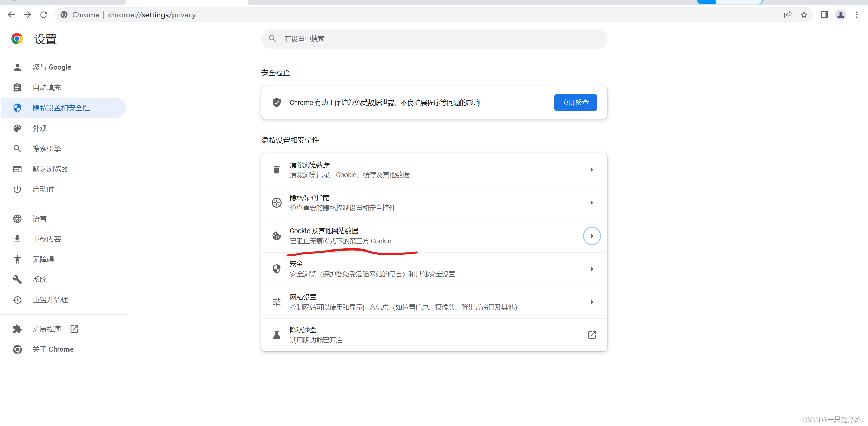The height and width of the screenshot is (426, 868).
Task: Click the external-link icon beside 扩展程序
Action: pos(74,329)
